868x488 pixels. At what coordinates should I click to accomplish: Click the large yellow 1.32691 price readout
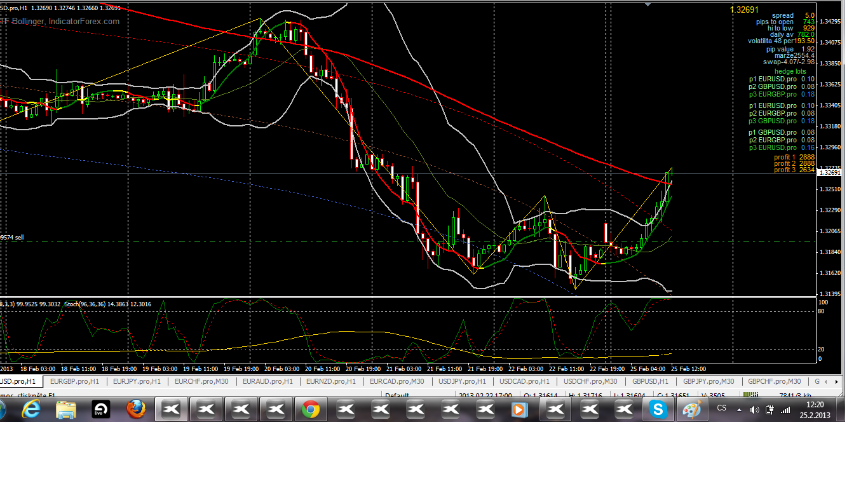(x=745, y=10)
